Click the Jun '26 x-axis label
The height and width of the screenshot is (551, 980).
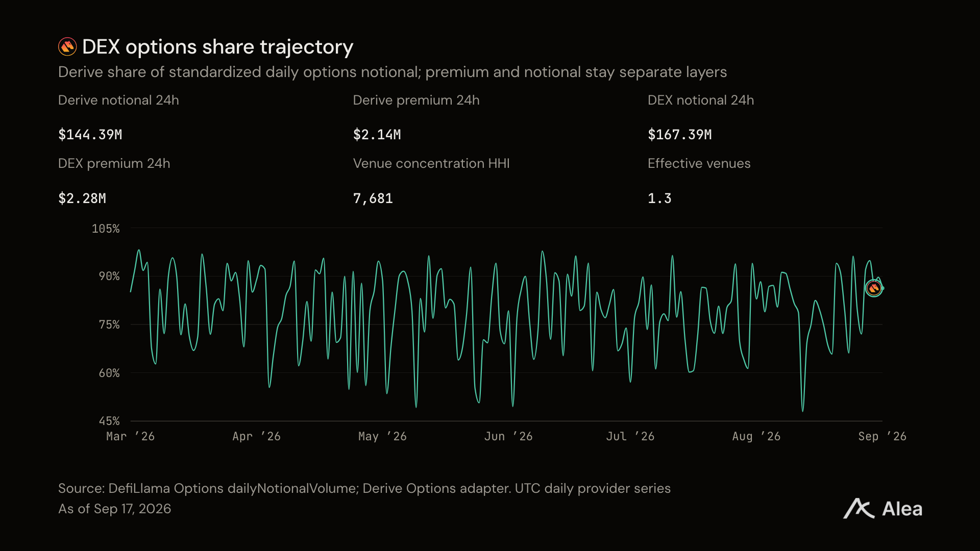point(508,436)
